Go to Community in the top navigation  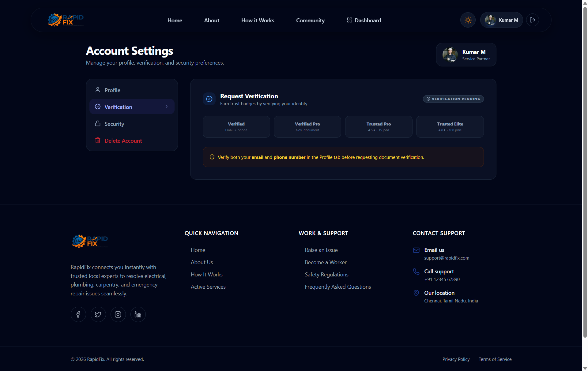[310, 20]
